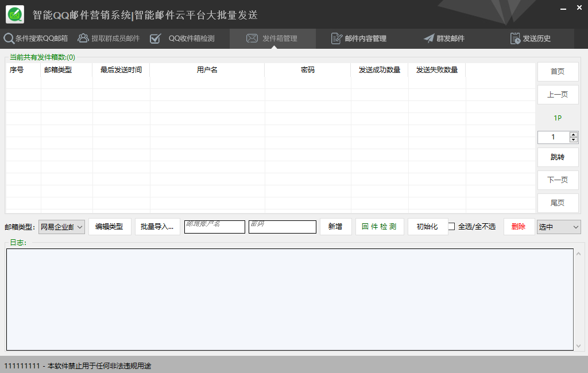Click the 发送失败数量 column header
Screen dimensions: 588x373
[437, 70]
